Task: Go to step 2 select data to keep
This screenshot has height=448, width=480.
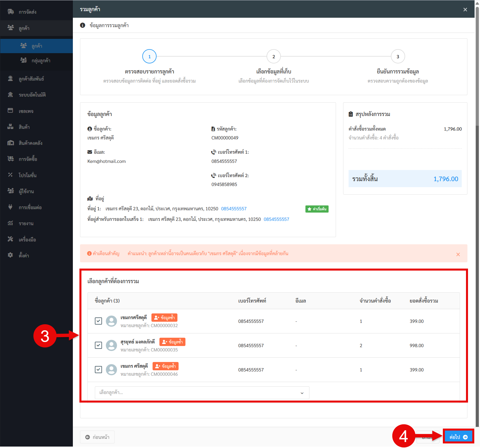Action: pos(273,57)
